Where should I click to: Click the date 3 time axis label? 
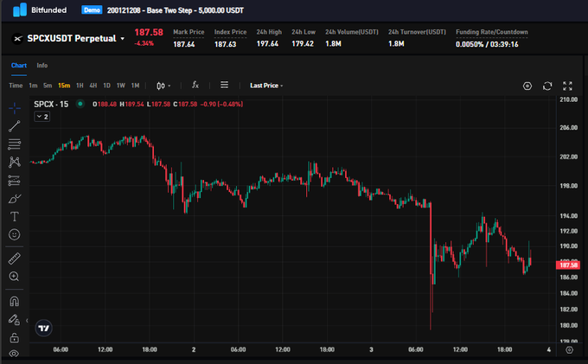point(371,349)
